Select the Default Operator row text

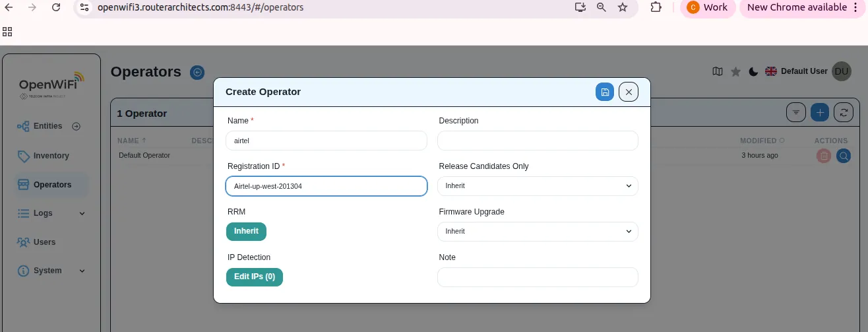click(144, 156)
